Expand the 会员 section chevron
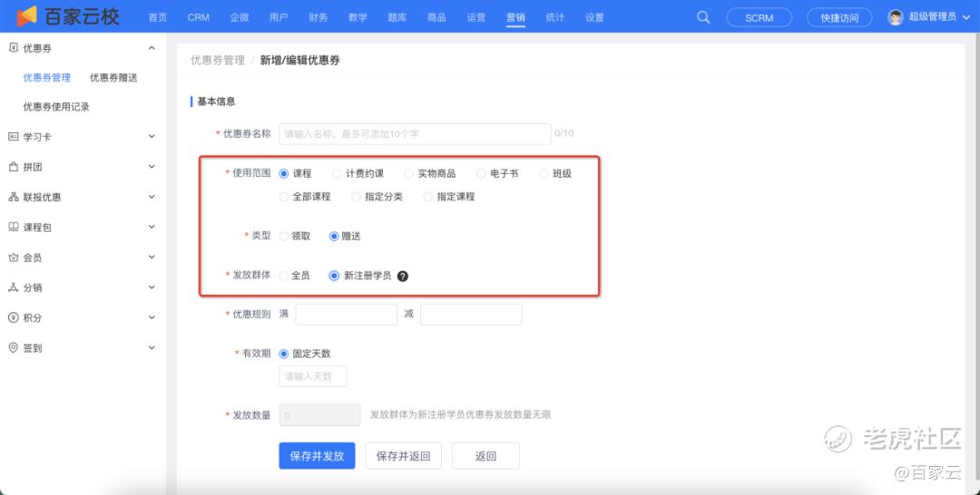 click(152, 257)
